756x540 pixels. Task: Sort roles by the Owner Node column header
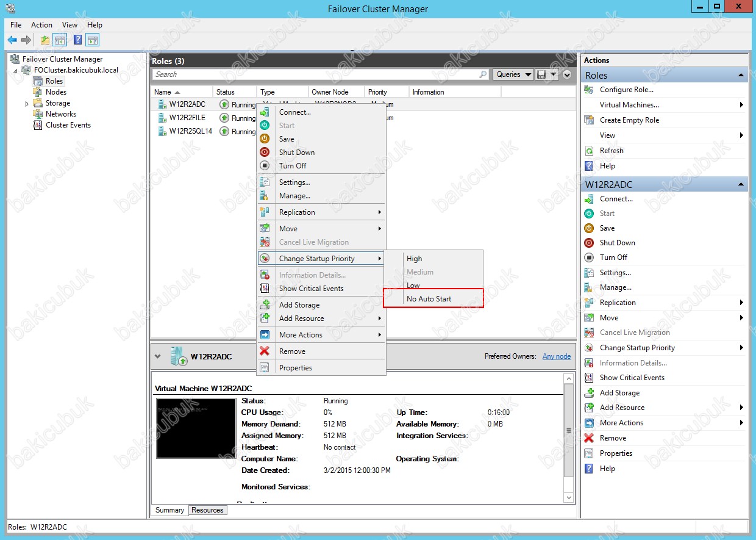(337, 92)
